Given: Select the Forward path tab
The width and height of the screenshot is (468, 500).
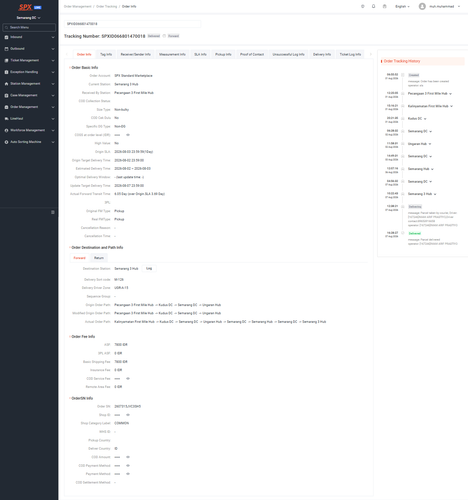Looking at the screenshot, I should click(79, 258).
